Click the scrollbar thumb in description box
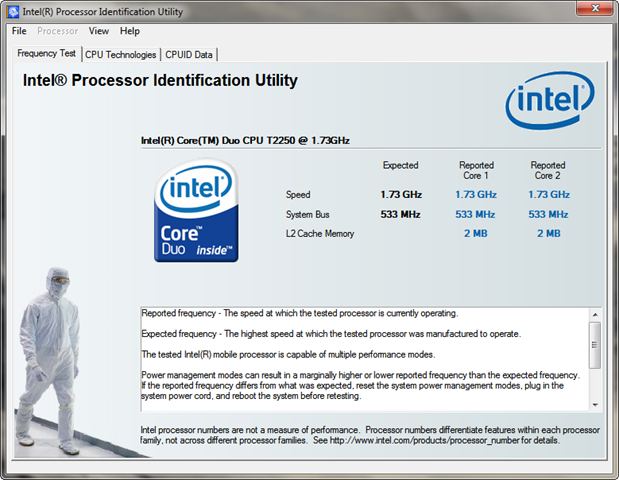The width and height of the screenshot is (619, 480). [x=595, y=345]
